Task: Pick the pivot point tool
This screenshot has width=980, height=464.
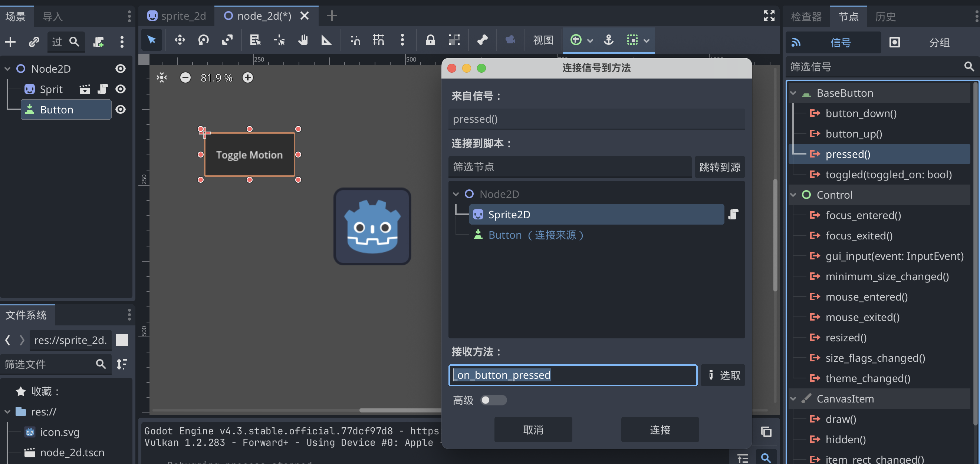Action: point(279,40)
